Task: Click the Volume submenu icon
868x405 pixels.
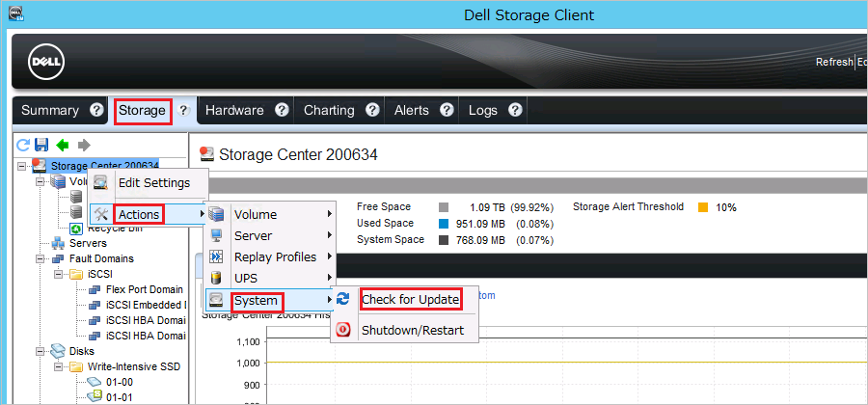Action: (x=216, y=214)
